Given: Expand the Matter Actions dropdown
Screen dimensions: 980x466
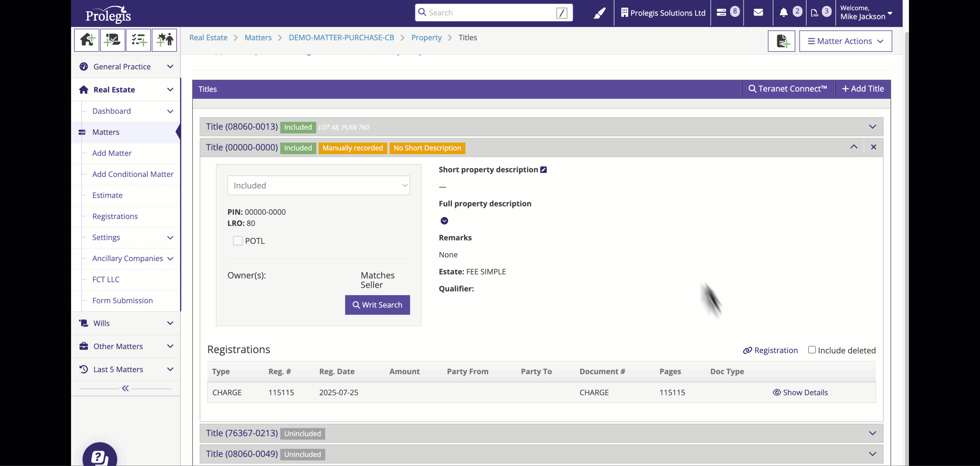Looking at the screenshot, I should coord(845,41).
